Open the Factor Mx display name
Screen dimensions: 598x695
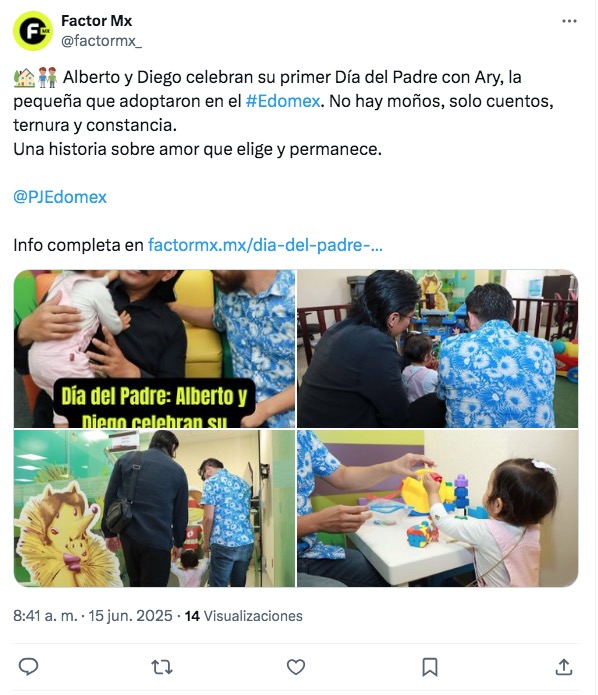[x=96, y=20]
